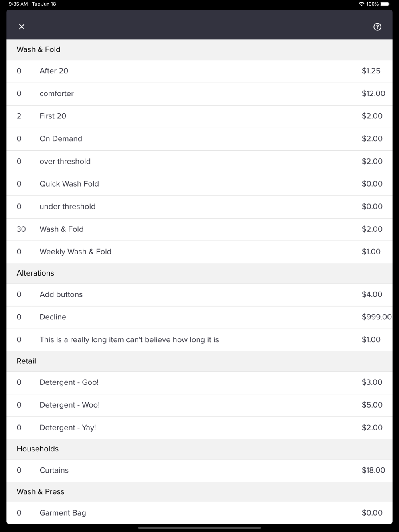Select the comforter item row
This screenshot has height=532, width=399.
(x=199, y=94)
